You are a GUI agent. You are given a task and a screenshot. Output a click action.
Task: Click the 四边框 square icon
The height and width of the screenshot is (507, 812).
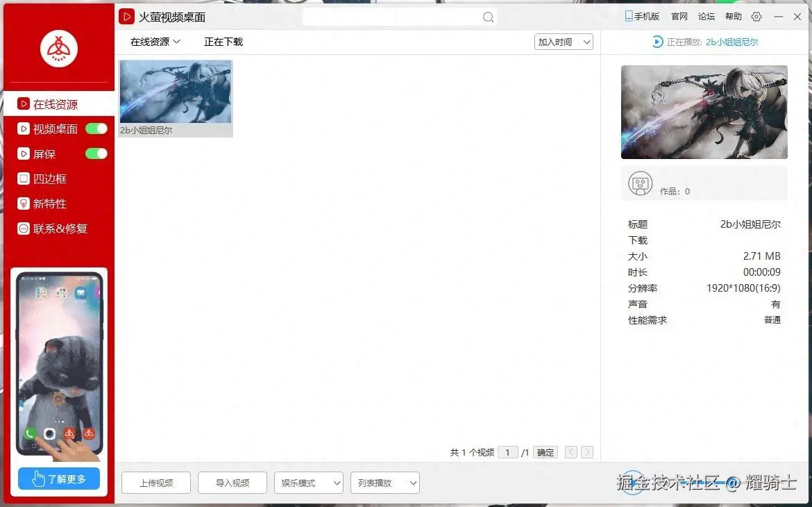click(24, 178)
